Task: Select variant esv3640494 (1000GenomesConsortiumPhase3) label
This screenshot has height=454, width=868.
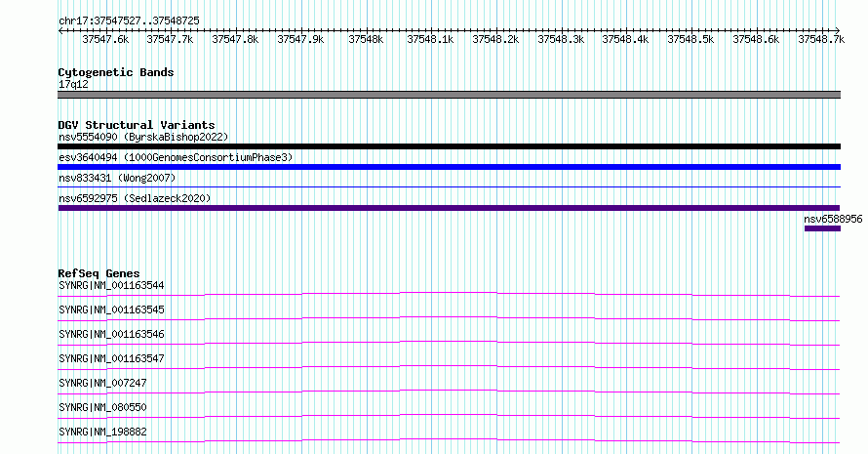Action: [176, 157]
